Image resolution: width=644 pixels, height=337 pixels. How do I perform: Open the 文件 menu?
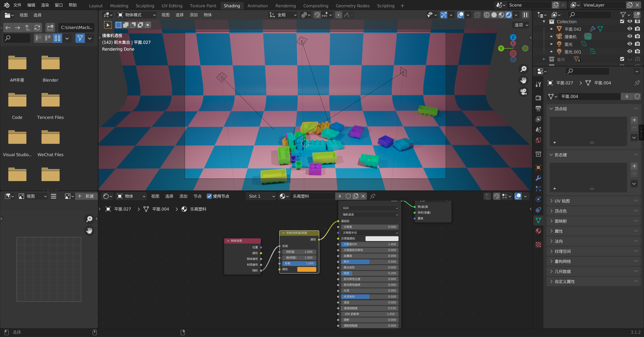[17, 5]
